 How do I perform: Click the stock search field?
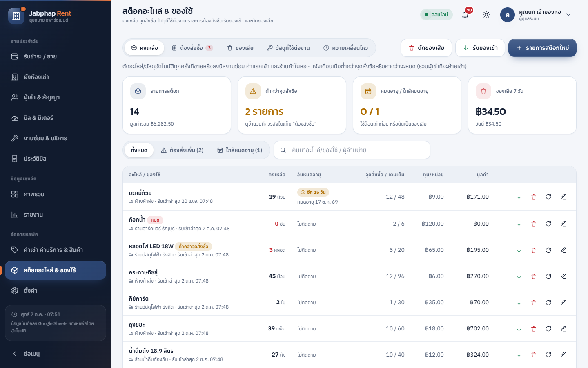[352, 150]
